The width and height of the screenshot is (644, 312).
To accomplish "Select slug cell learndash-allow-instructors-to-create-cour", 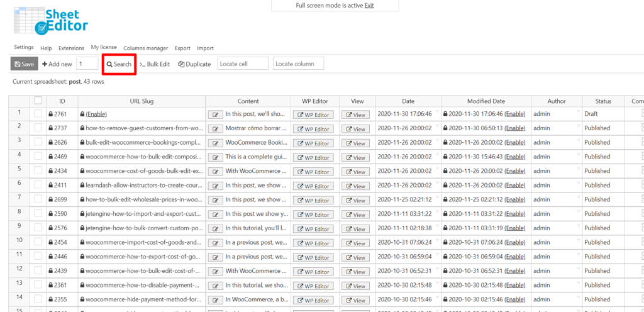I will pos(142,185).
